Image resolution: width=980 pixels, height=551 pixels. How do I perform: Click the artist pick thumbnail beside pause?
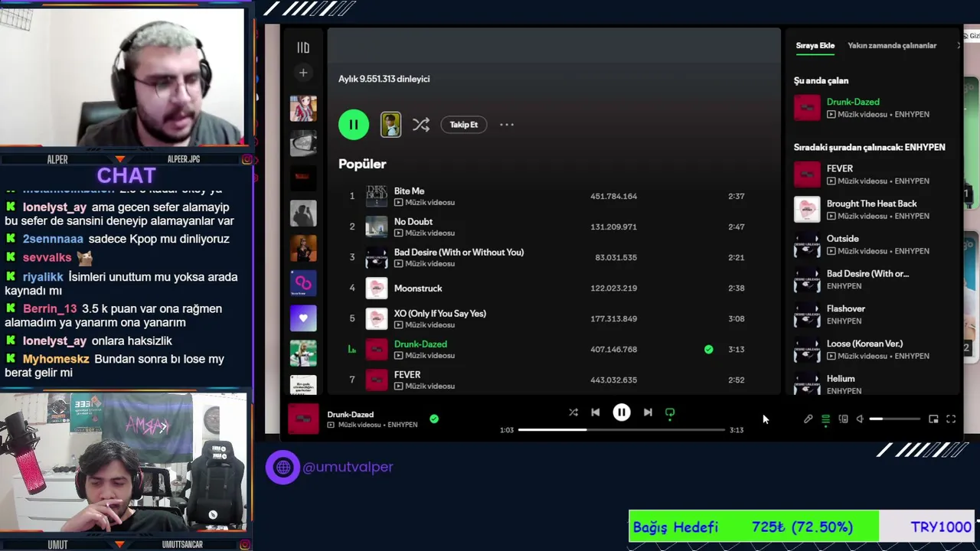pos(390,125)
